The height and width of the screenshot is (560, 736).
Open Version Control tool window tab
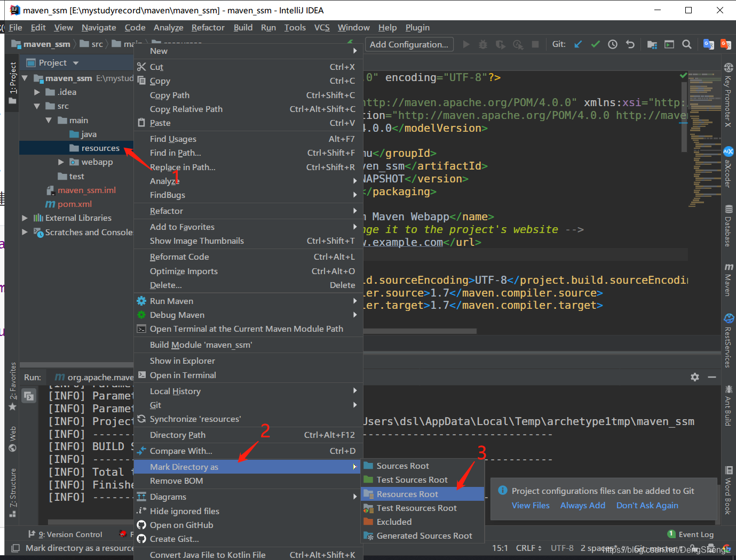[x=65, y=534]
